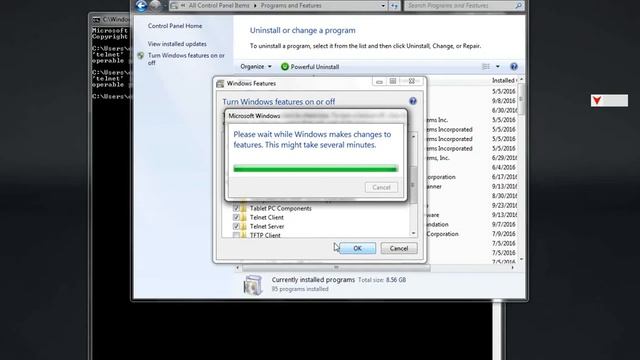Click the programs list scroll-down arrow
640x360 pixels.
(x=521, y=260)
